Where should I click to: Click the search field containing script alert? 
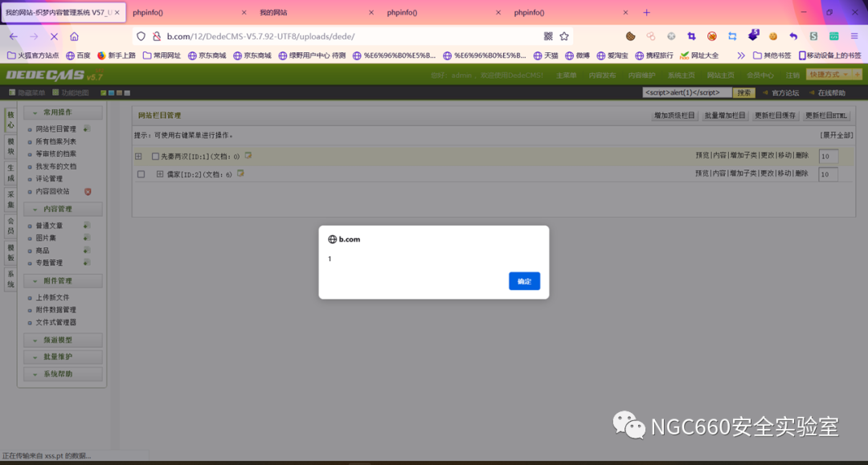pyautogui.click(x=687, y=93)
